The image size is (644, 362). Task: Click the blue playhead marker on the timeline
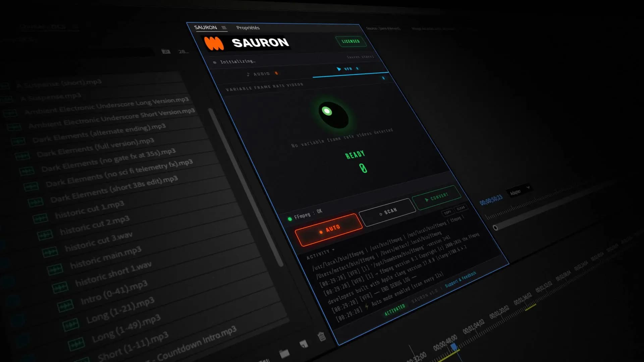453,347
